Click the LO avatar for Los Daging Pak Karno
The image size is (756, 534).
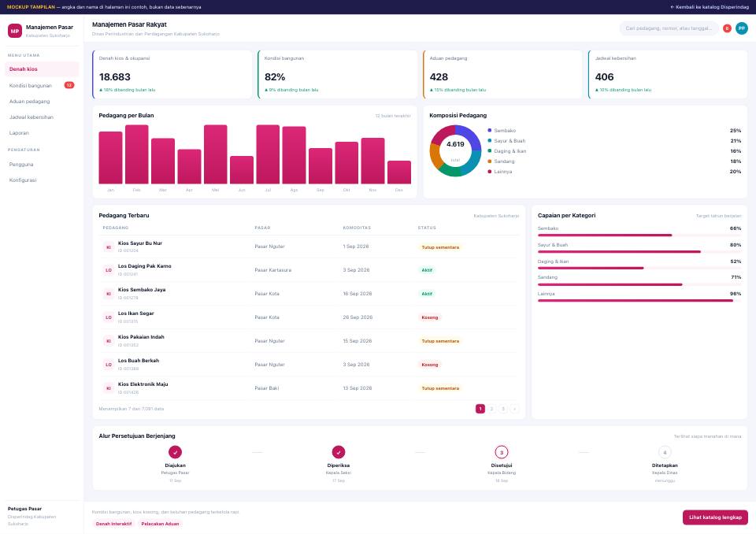pos(109,270)
